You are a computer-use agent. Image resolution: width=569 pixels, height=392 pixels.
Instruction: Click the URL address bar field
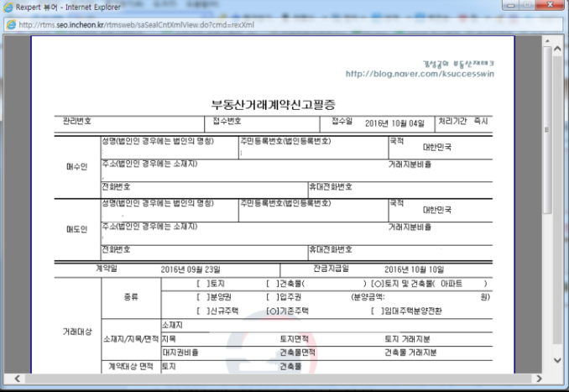tap(284, 24)
